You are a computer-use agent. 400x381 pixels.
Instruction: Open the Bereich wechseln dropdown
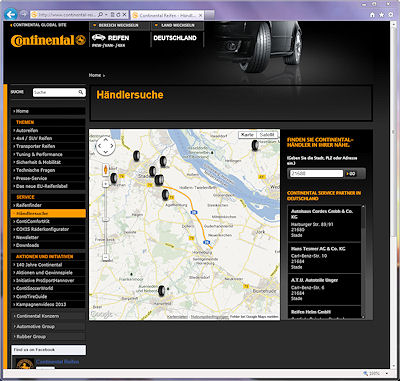(120, 25)
